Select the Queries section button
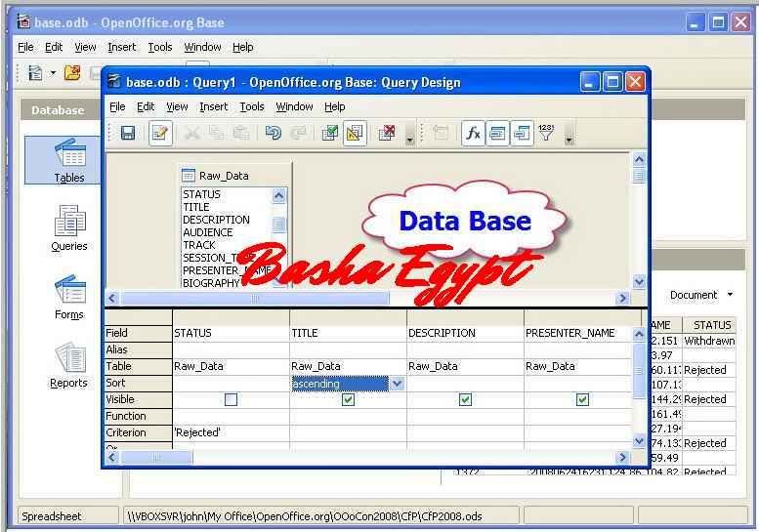This screenshot has height=532, width=759. pyautogui.click(x=69, y=228)
